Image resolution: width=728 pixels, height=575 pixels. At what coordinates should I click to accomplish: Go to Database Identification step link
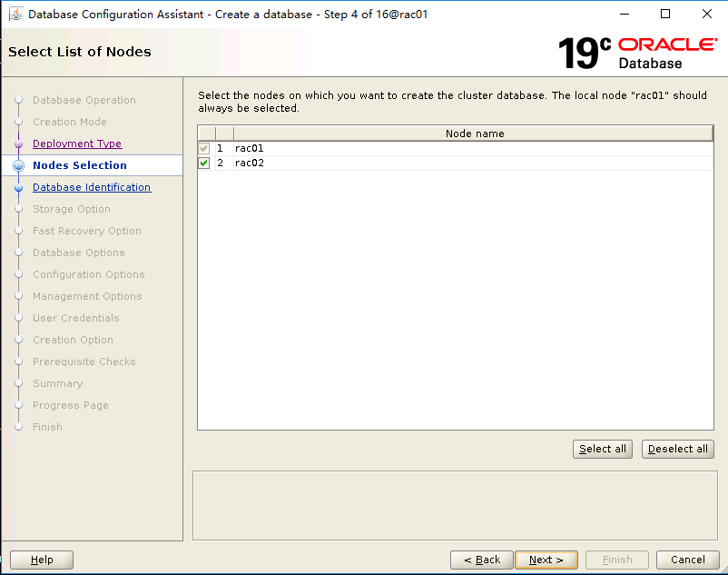tap(92, 187)
